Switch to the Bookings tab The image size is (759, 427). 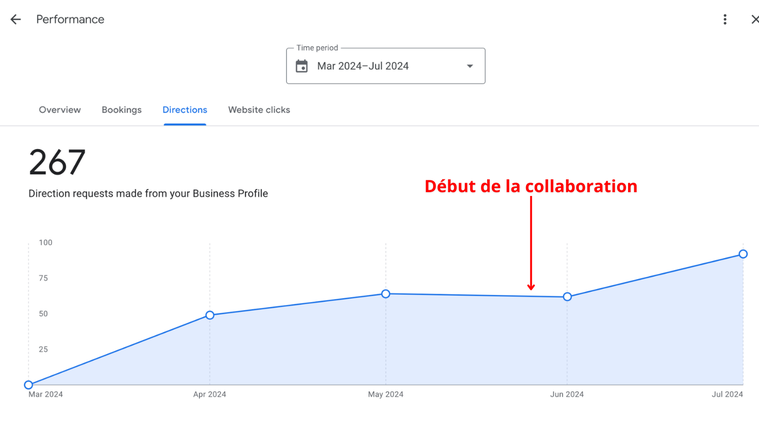coord(121,110)
